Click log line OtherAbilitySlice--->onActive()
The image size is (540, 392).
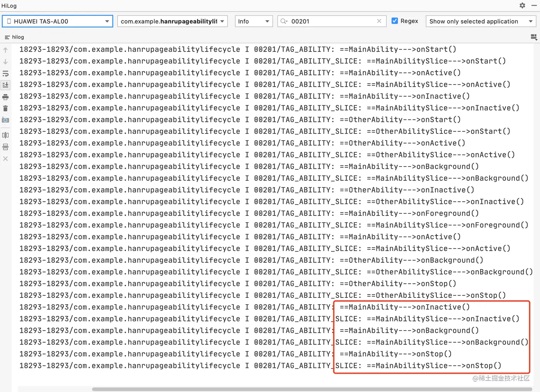coord(267,155)
